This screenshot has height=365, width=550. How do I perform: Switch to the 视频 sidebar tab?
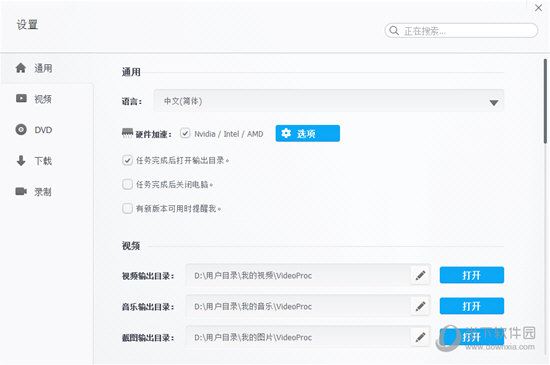pos(47,99)
